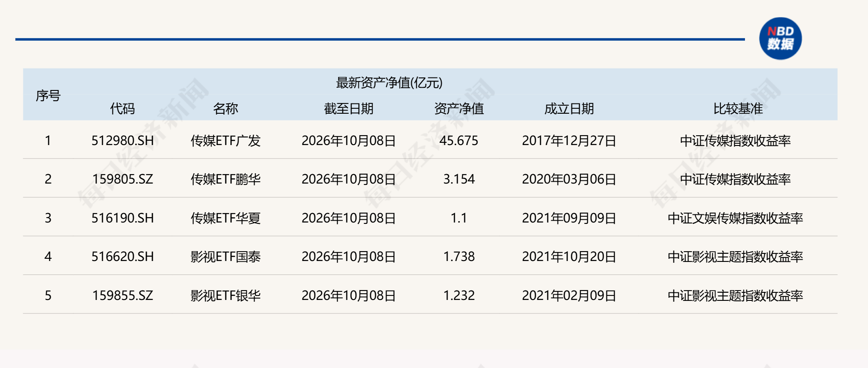Click net asset value 1.232
Viewport: 868px width, 368px height.
459,295
